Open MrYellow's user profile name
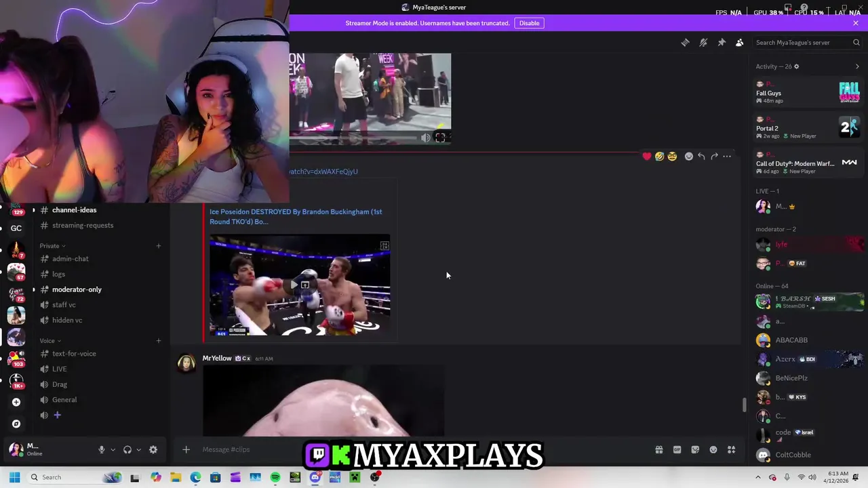 click(217, 358)
